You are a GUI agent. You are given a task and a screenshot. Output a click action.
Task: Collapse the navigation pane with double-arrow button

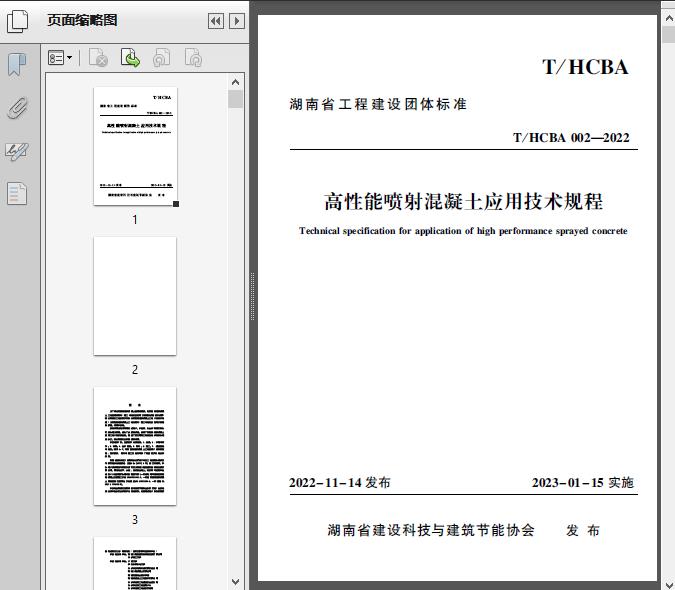pyautogui.click(x=216, y=21)
